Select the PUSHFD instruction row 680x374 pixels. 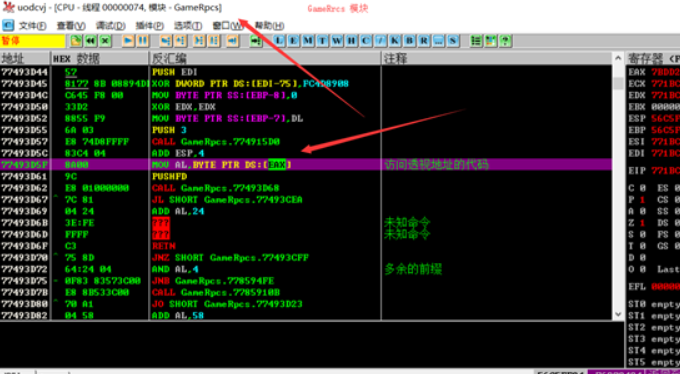coord(306,176)
